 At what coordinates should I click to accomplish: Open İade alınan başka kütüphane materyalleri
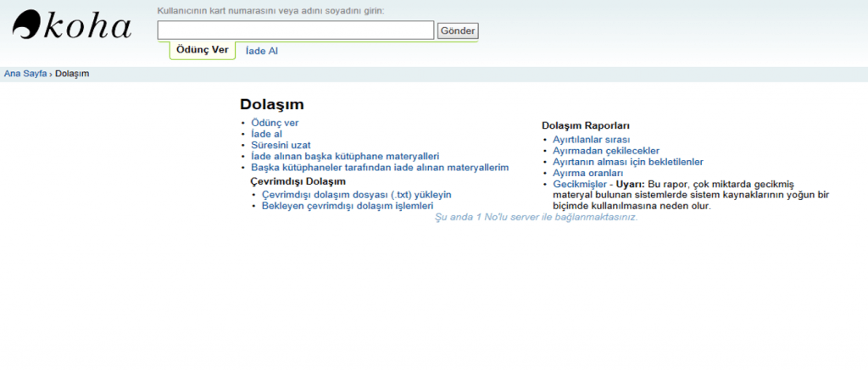[x=345, y=156]
